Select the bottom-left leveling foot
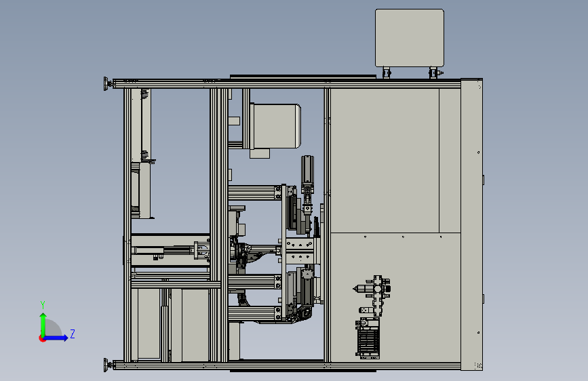This screenshot has width=588, height=381. pyautogui.click(x=108, y=365)
